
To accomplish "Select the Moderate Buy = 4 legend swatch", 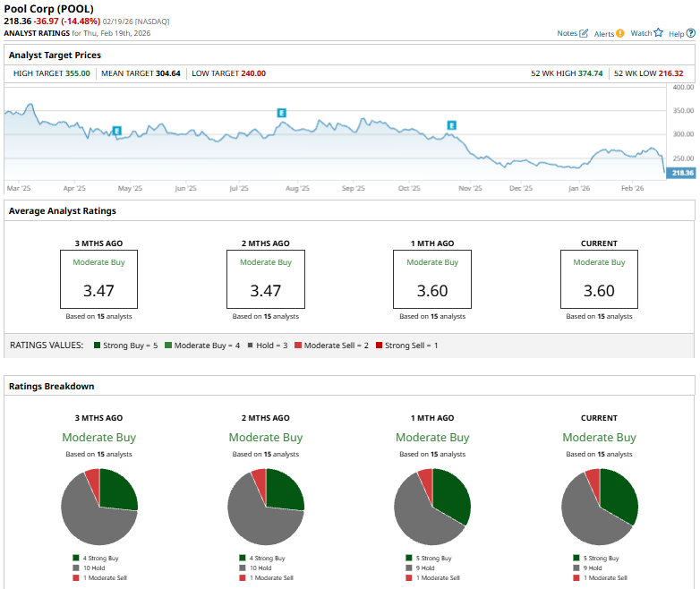I will click(x=167, y=345).
